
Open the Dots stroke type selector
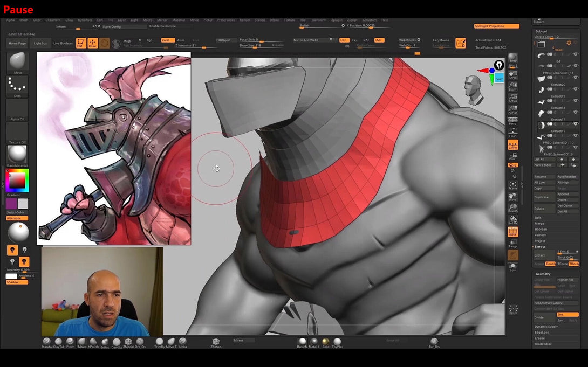17,87
